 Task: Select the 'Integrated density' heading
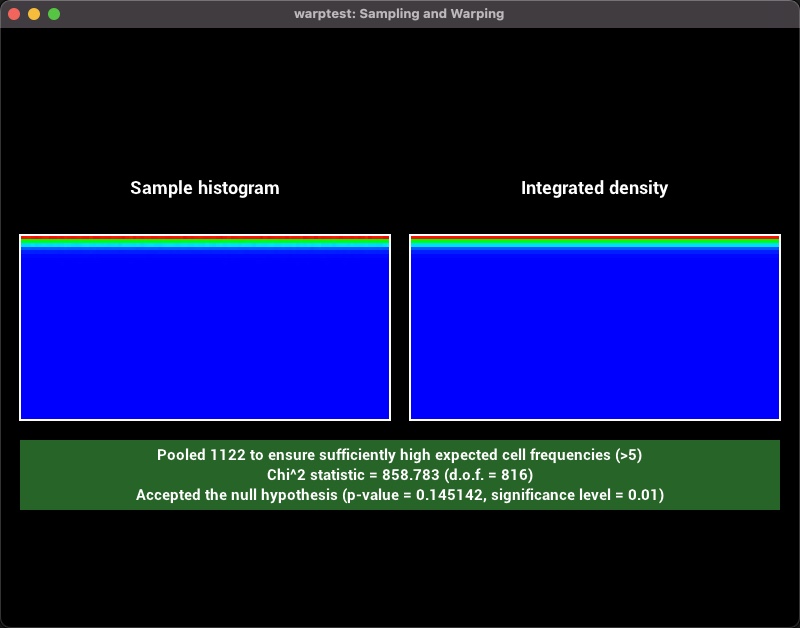594,188
